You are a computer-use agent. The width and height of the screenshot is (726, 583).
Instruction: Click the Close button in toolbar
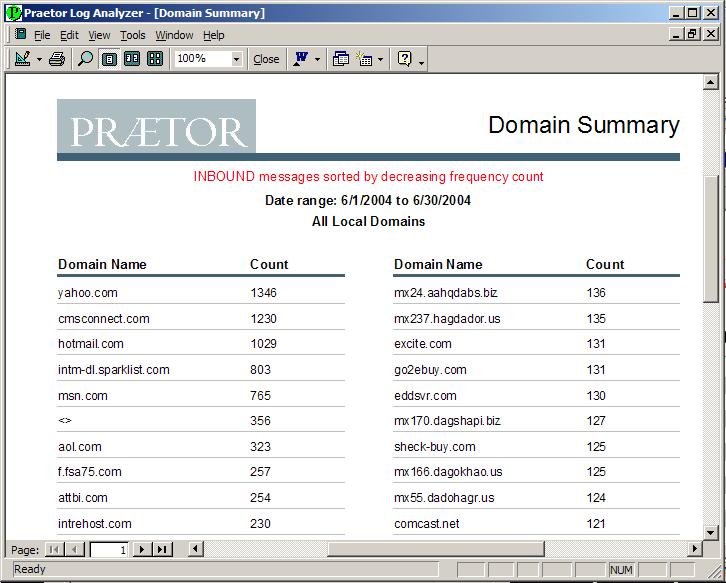266,59
